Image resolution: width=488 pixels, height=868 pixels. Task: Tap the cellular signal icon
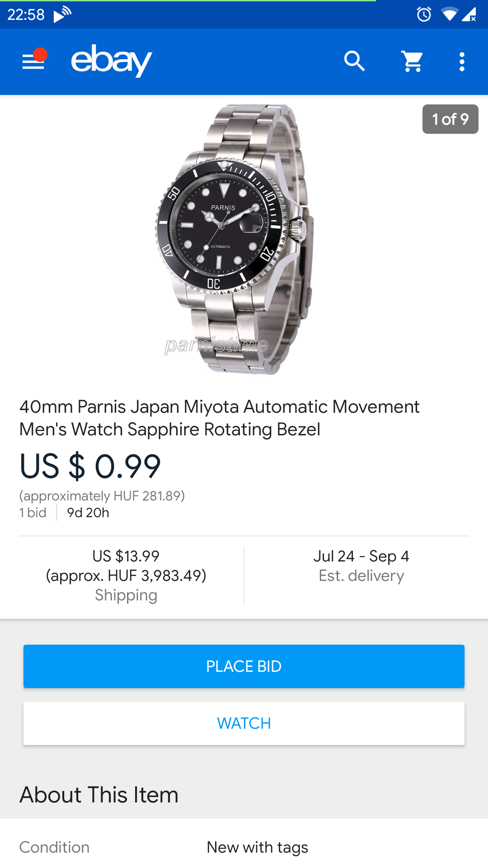click(469, 14)
